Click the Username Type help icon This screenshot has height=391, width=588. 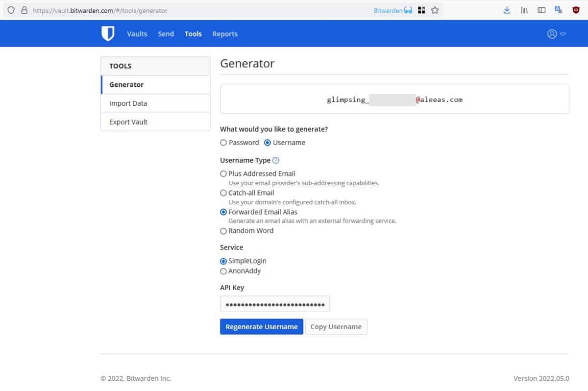(276, 160)
